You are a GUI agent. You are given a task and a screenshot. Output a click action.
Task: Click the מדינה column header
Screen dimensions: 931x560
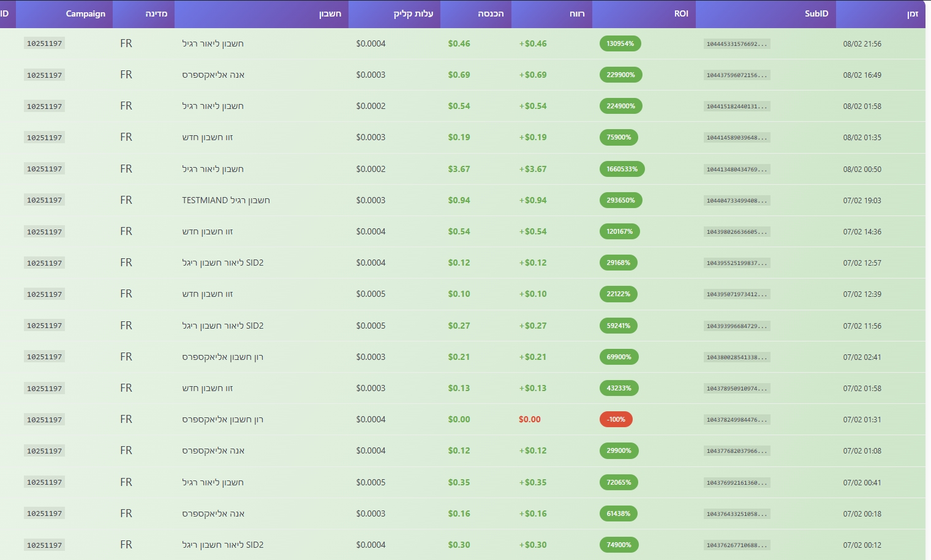tap(156, 13)
